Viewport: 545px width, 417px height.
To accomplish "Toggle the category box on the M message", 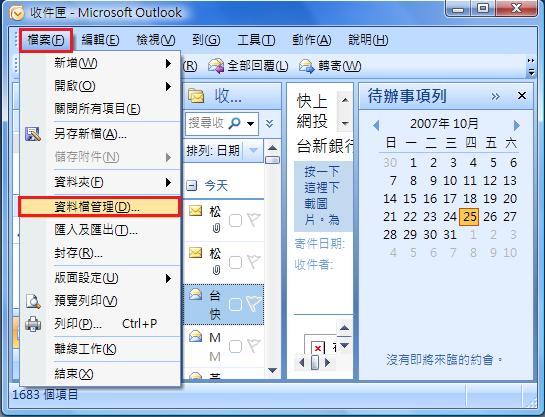I will pyautogui.click(x=235, y=346).
